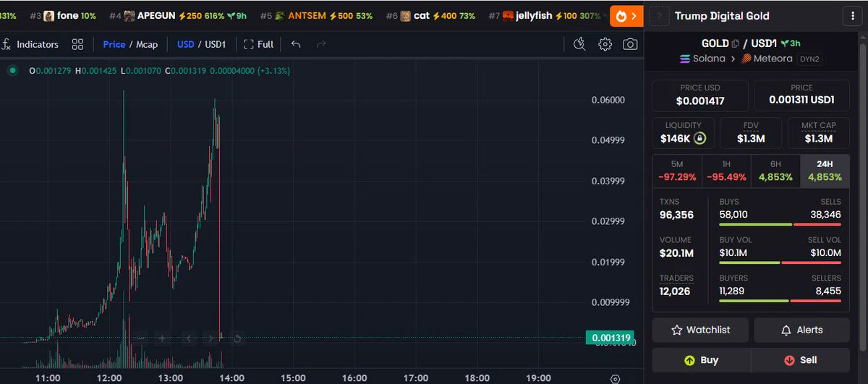The height and width of the screenshot is (384, 868).
Task: Click the PRICE USD $0.001417 box
Action: pos(700,95)
